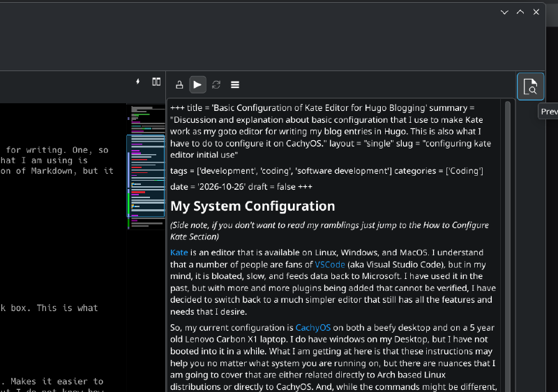Click the tags line in the preview

[326, 171]
